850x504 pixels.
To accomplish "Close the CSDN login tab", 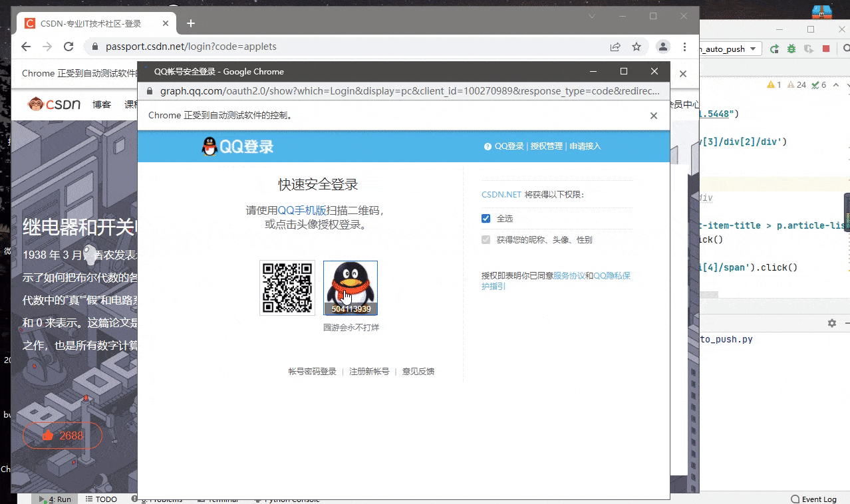I will point(165,23).
